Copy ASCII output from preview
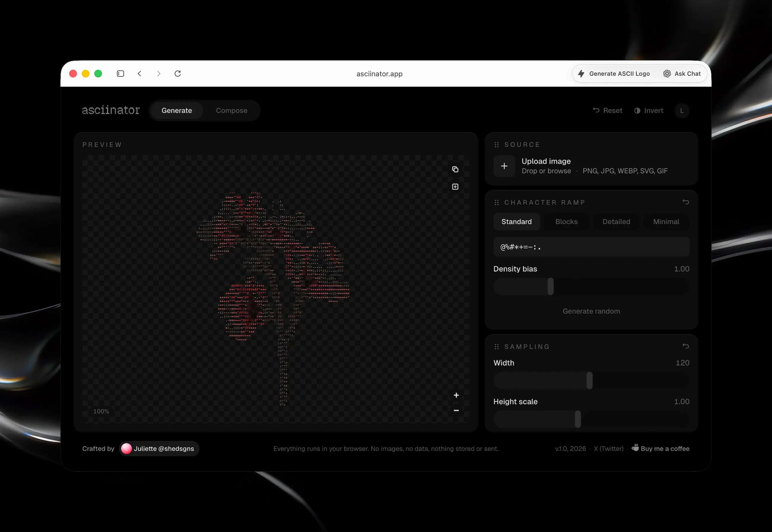This screenshot has height=532, width=772. 455,169
